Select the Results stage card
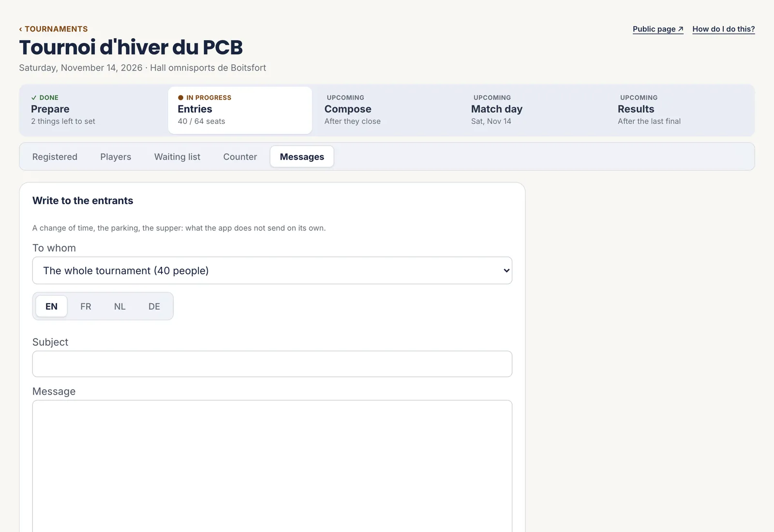This screenshot has width=774, height=532. [680, 110]
